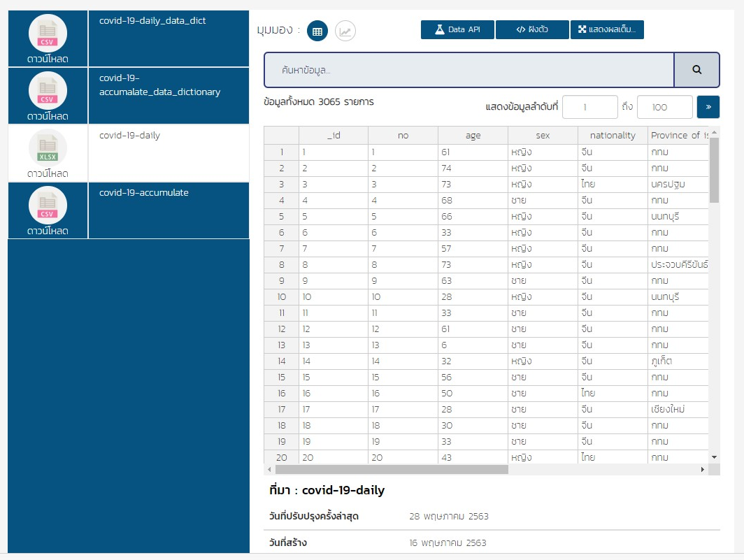Sort the table by the sex column
The image size is (744, 560).
[543, 135]
